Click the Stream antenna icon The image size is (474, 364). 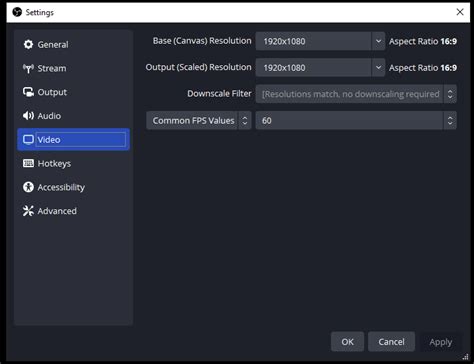pyautogui.click(x=28, y=68)
